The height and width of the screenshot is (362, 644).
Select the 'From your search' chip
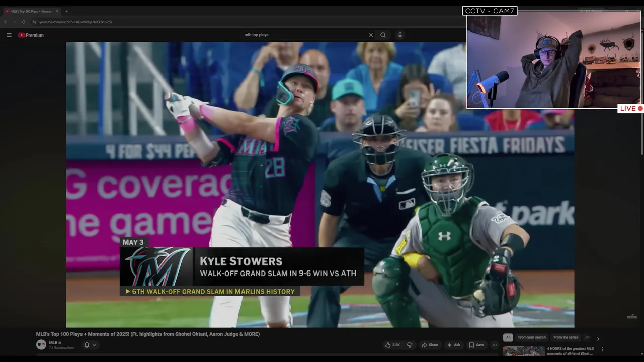point(532,337)
